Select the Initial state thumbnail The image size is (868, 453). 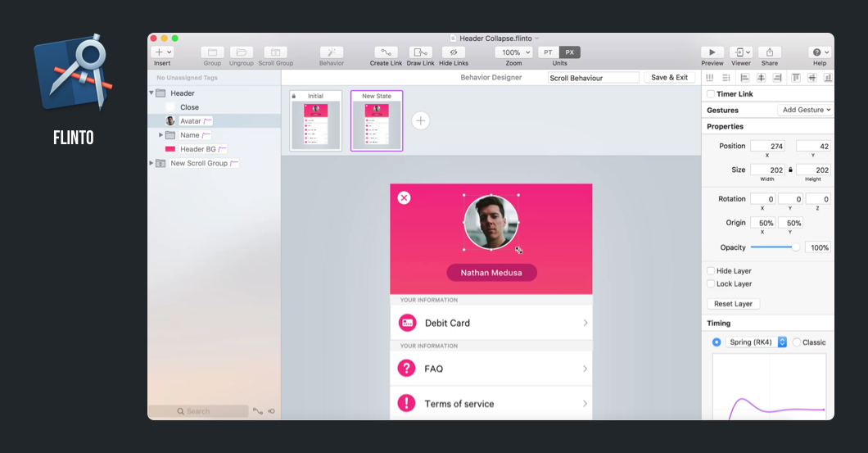pos(316,120)
